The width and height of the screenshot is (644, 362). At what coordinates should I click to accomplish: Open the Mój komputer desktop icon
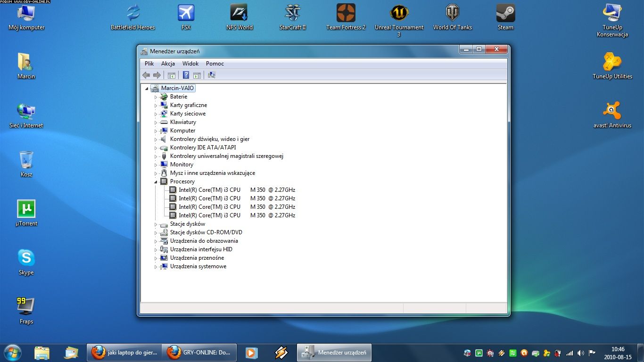tap(26, 17)
